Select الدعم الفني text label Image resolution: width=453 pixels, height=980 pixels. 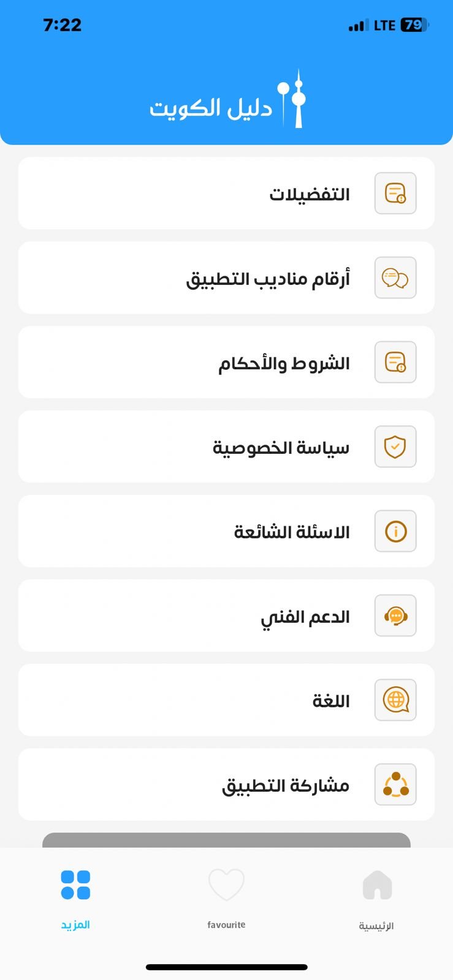[305, 617]
